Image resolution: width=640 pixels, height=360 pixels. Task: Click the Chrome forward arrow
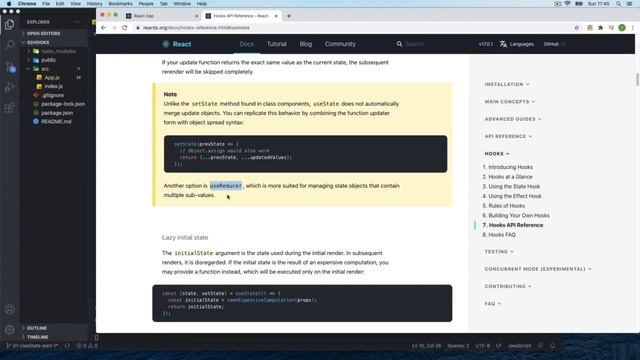(x=114, y=28)
